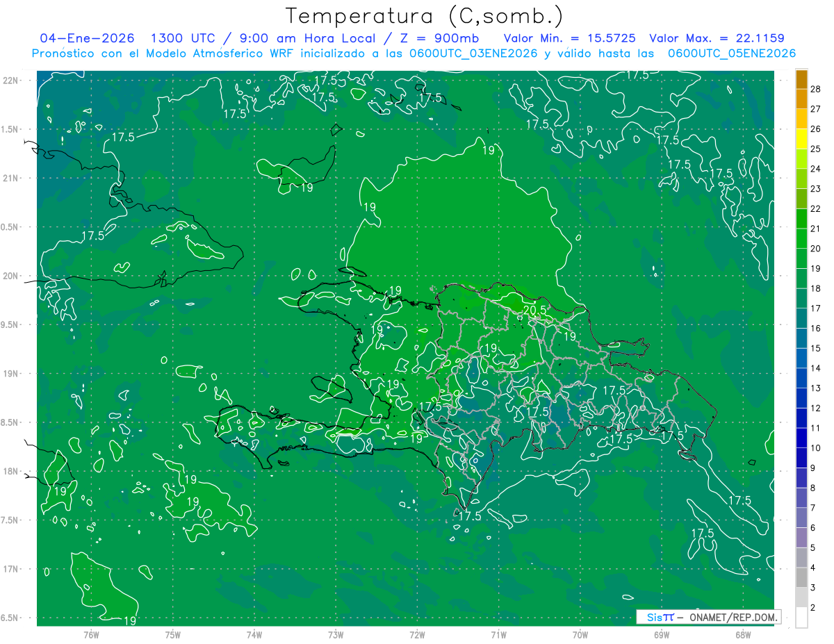Viewport: 834px width, 644px height.
Task: Click the '21N' latitude label
Action: pos(10,178)
